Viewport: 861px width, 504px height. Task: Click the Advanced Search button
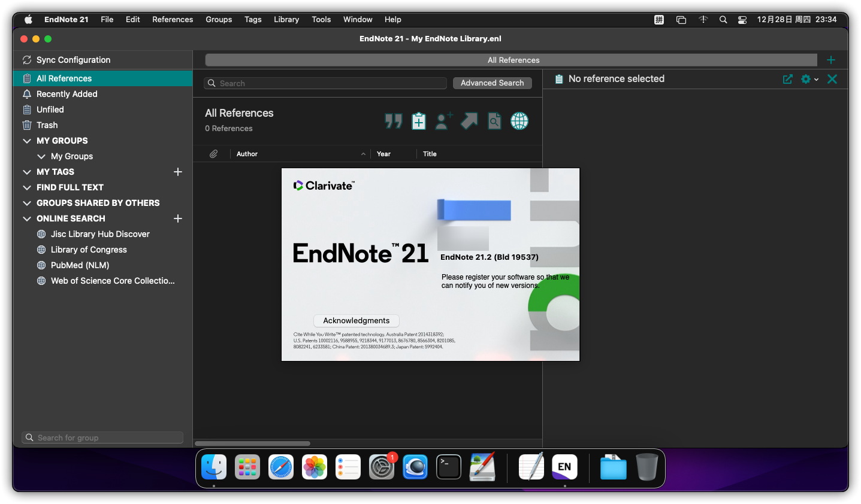pos(493,83)
